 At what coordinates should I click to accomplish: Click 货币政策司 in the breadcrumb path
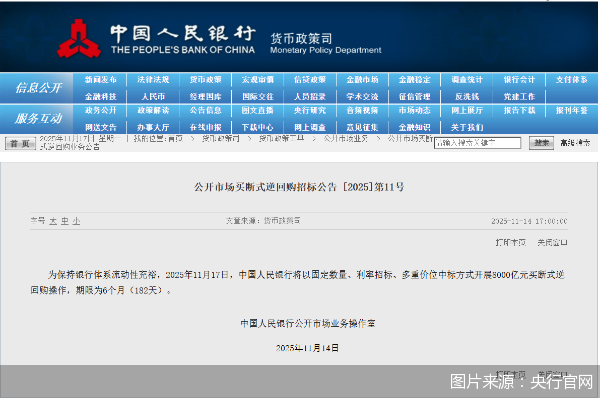(x=221, y=138)
